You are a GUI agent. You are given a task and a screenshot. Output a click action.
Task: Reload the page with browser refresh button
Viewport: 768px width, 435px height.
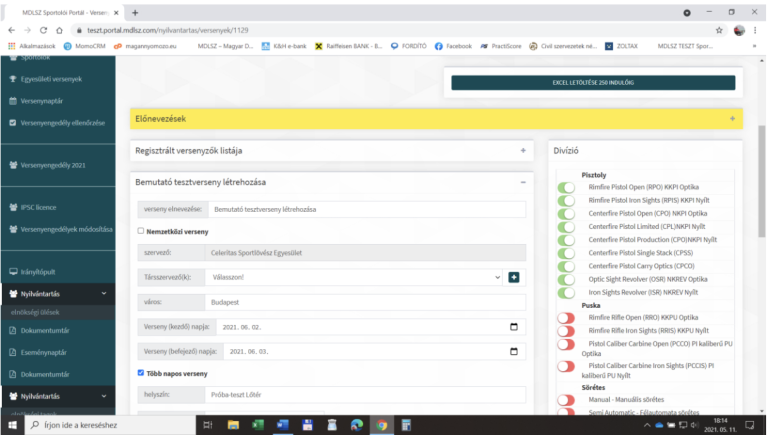(54, 30)
